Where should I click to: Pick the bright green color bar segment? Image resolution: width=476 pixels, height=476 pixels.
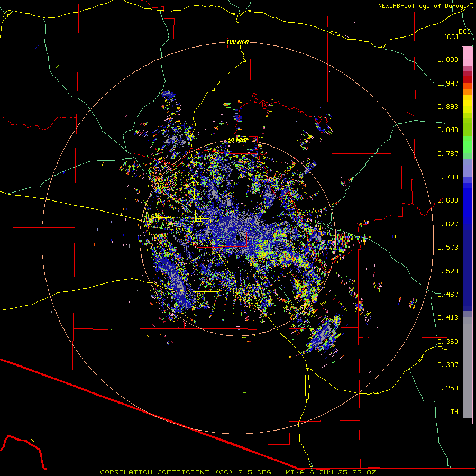point(467,144)
